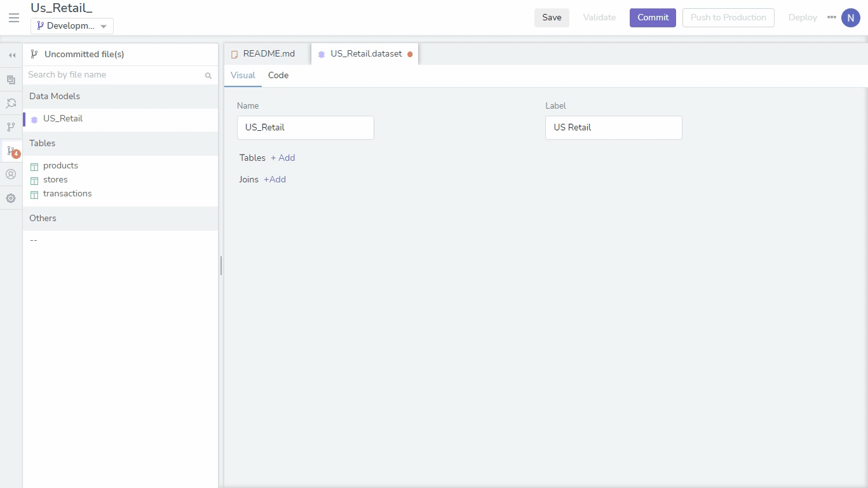
Task: Click + Add next to Tables
Action: coord(283,158)
